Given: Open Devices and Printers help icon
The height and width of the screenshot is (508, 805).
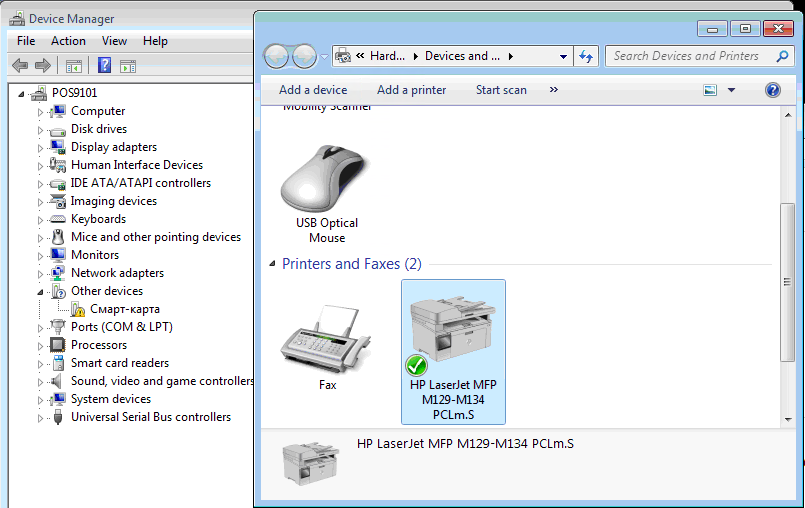Looking at the screenshot, I should click(772, 90).
